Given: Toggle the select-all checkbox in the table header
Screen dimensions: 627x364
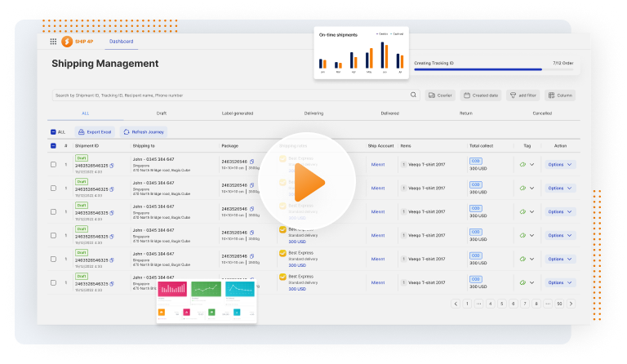Looking at the screenshot, I should pos(53,146).
